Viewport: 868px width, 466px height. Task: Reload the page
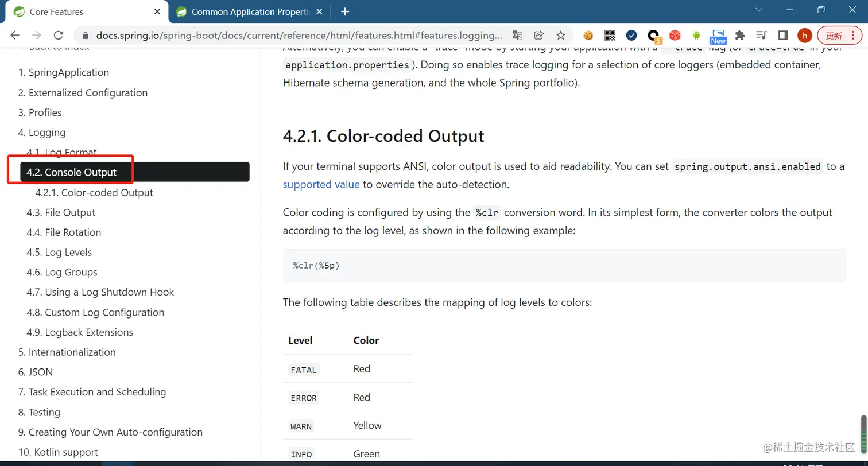click(x=58, y=36)
